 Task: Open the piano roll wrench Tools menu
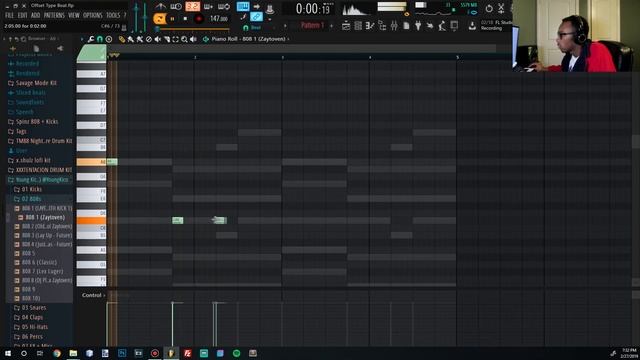[x=91, y=39]
